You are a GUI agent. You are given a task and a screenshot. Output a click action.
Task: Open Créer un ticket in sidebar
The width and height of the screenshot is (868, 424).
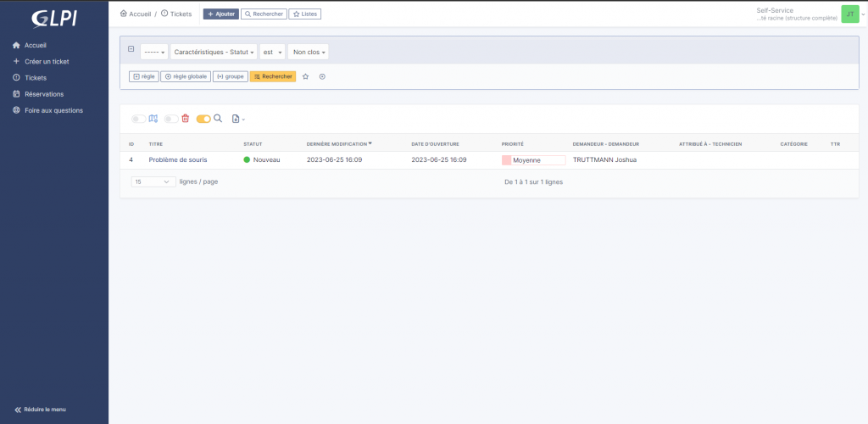point(47,61)
